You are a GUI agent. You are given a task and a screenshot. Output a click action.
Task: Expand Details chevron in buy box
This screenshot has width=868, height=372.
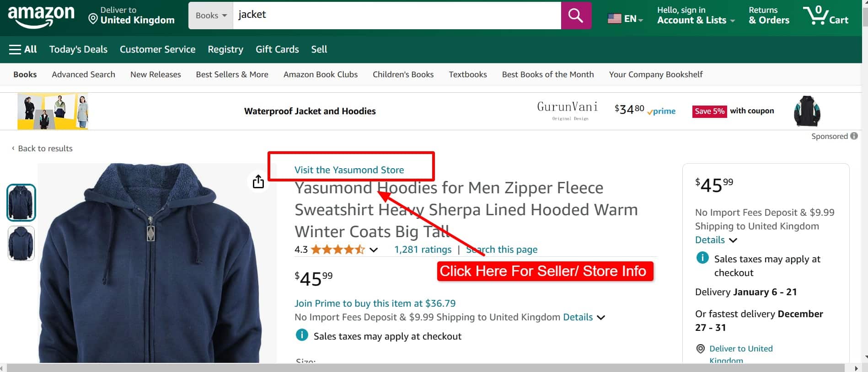733,240
